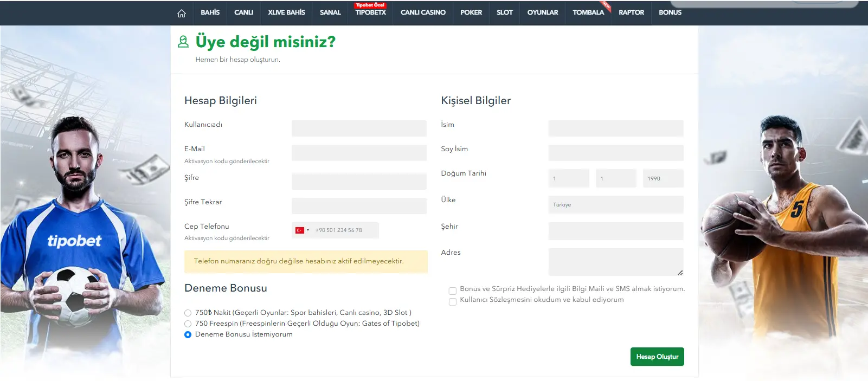Open TIPOBETX special section
Screen dimensions: 868x381
(371, 12)
